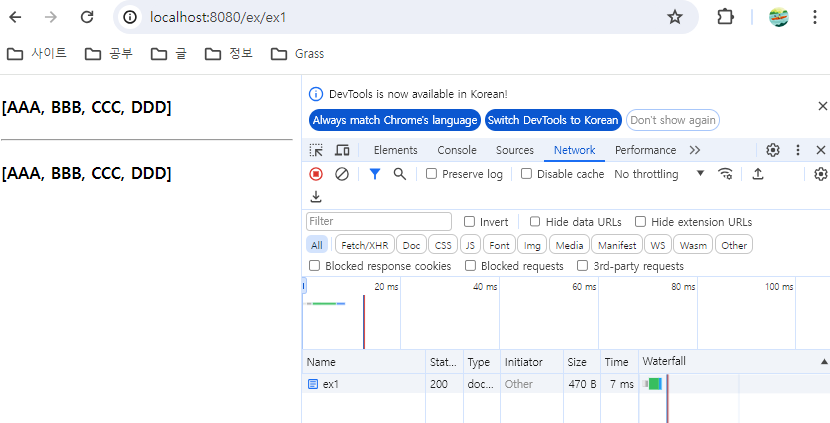Filter requests by Font
Image resolution: width=830 pixels, height=423 pixels.
[499, 245]
